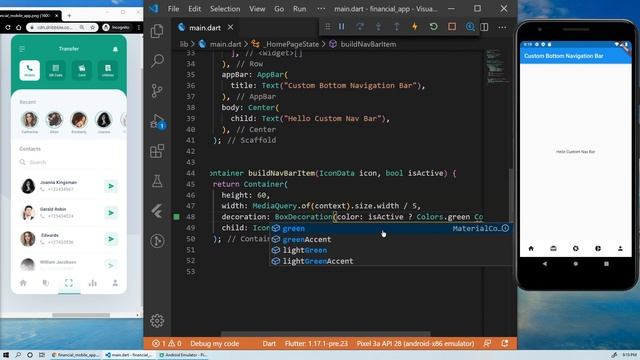
Task: Click the lib breadcrumb segment
Action: (184, 44)
